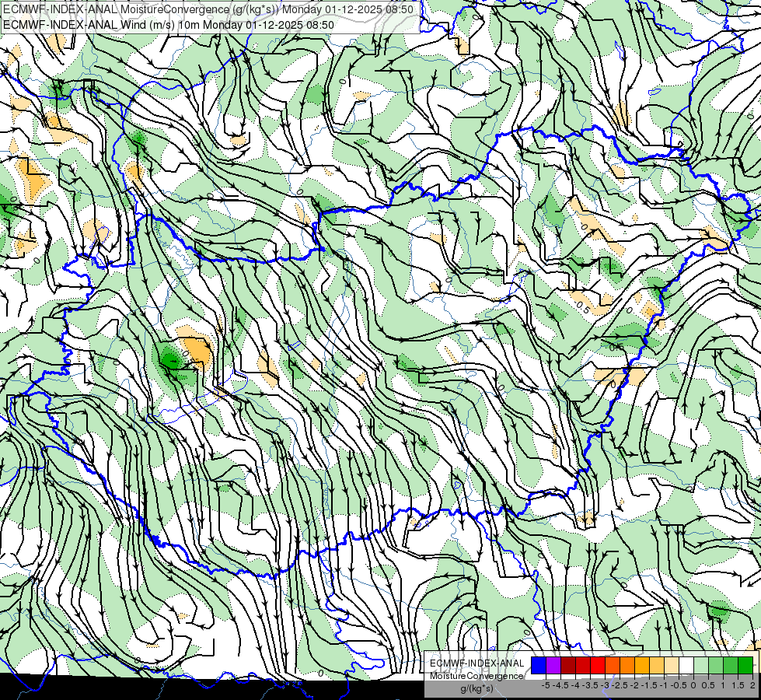Select the red swatch between -4 and -3.5
This screenshot has height=700, width=761.
click(583, 665)
